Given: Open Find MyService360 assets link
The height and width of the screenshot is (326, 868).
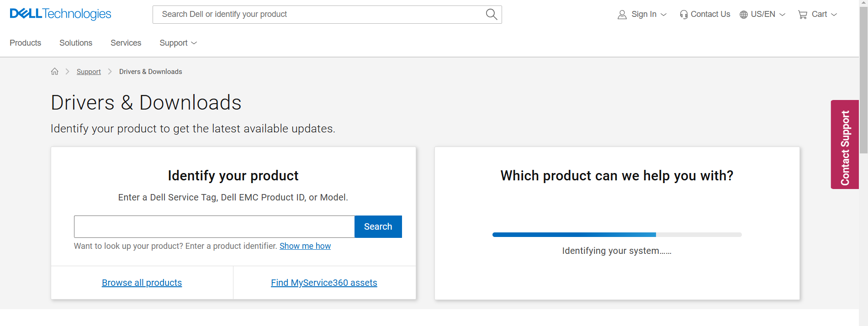Looking at the screenshot, I should (x=324, y=283).
